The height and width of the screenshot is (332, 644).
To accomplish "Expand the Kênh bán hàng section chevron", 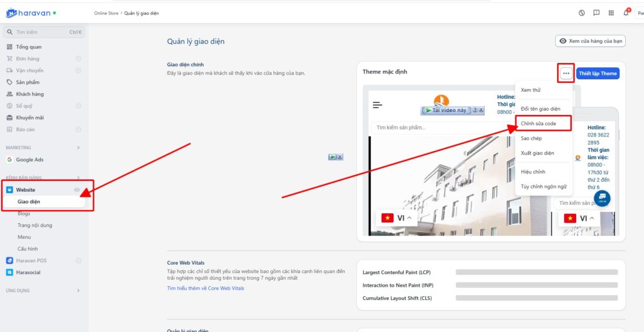I will pyautogui.click(x=78, y=178).
